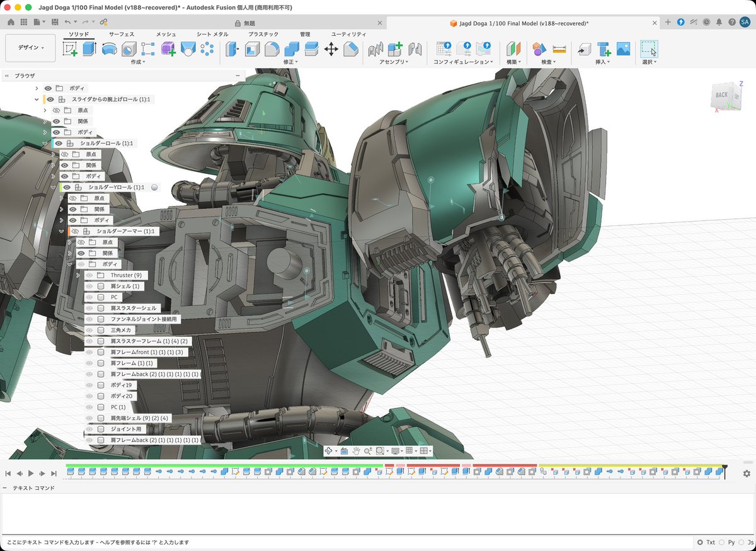Viewport: 756px width, 551px height.
Task: Click the Combine bodies tool
Action: pos(292,49)
